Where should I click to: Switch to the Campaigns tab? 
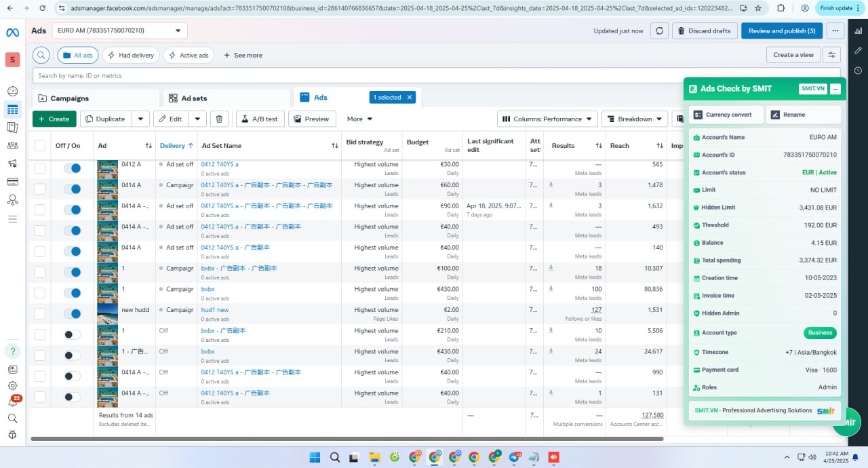pyautogui.click(x=96, y=98)
